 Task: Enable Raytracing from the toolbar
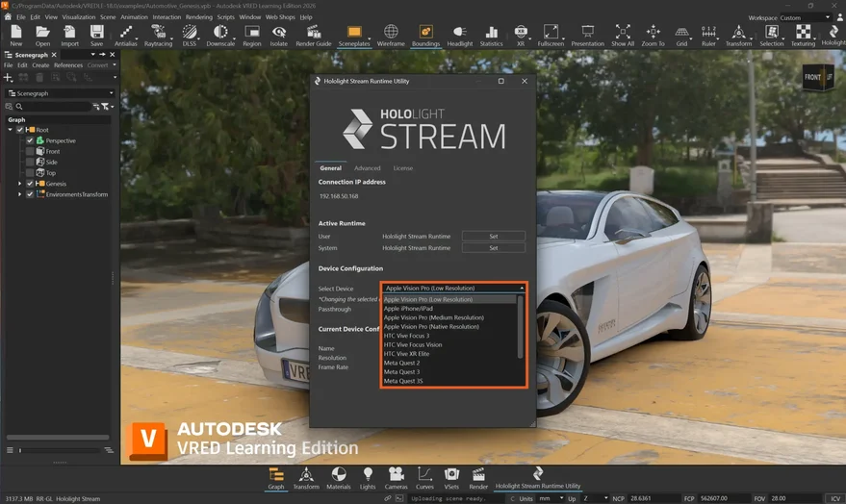158,36
